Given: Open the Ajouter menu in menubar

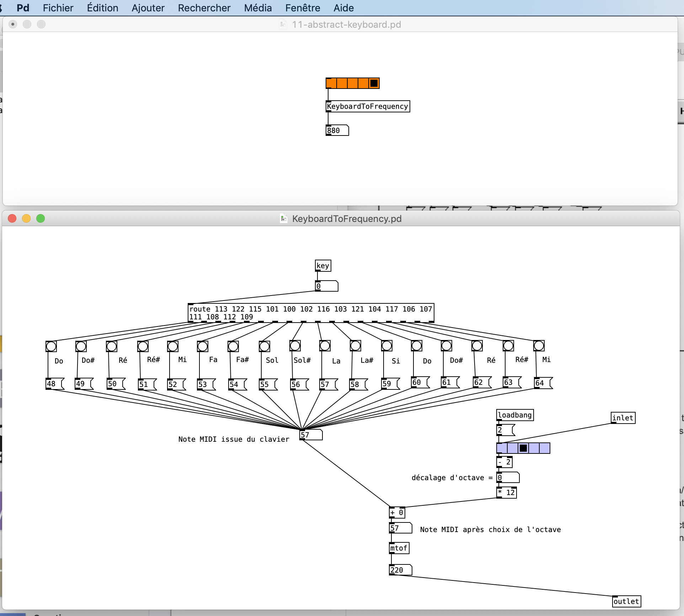Looking at the screenshot, I should coord(148,8).
